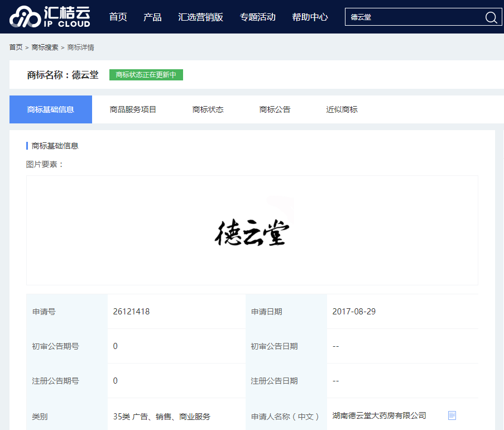View the 近似商标 tab
504x430 pixels.
click(342, 109)
